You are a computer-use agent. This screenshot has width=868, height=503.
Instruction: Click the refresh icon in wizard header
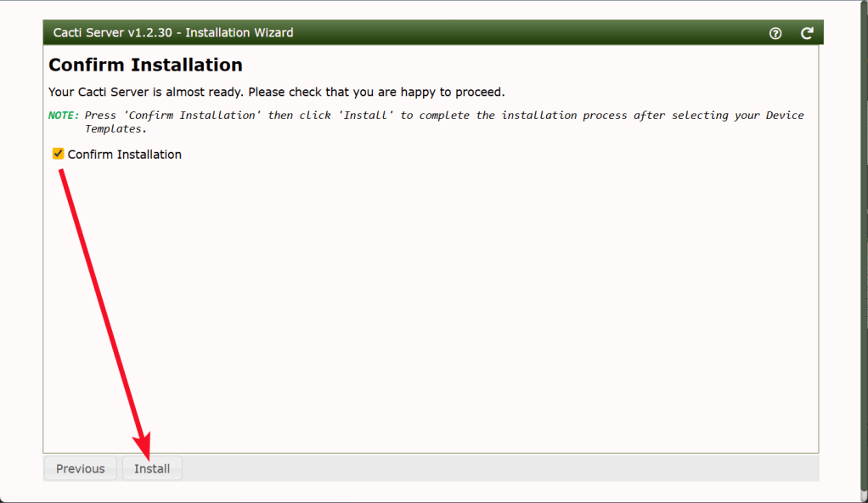coord(807,33)
